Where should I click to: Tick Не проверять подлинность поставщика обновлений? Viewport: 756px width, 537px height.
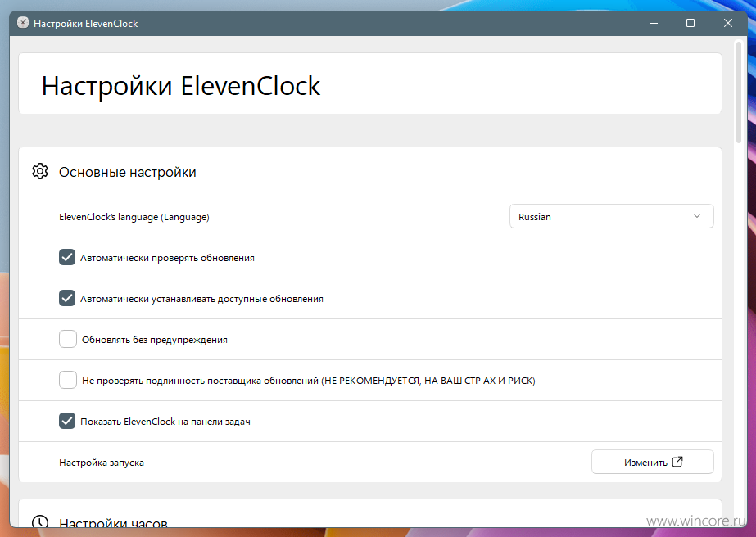point(67,380)
